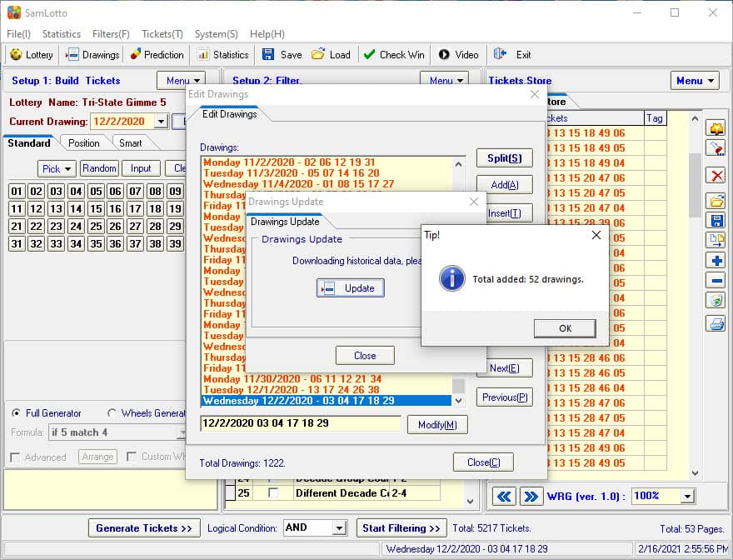733x560 pixels.
Task: Click the copy documents icon in sidebar
Action: click(716, 240)
